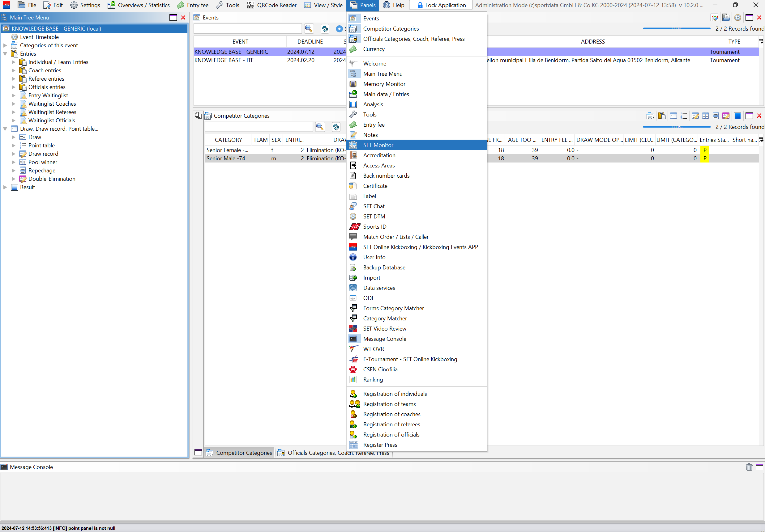Click the edit-table pencil icon in Events toolbar
Image resolution: width=765 pixels, height=532 pixels.
(714, 18)
